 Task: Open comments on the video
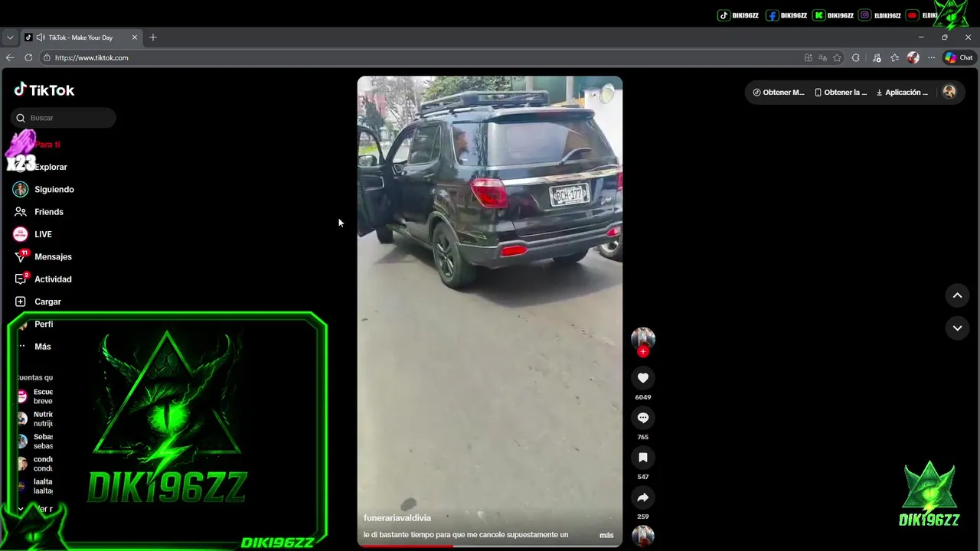[643, 418]
